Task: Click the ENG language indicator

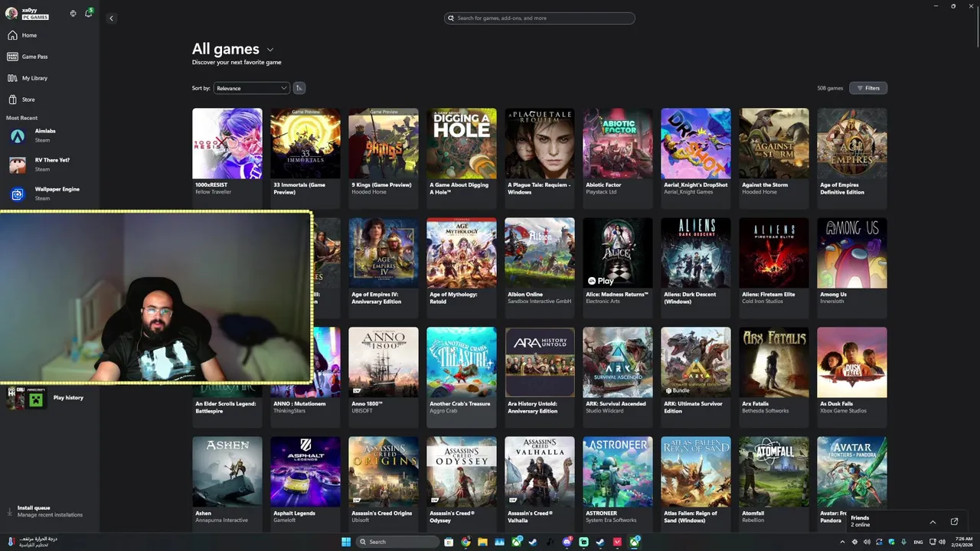Action: tap(918, 542)
